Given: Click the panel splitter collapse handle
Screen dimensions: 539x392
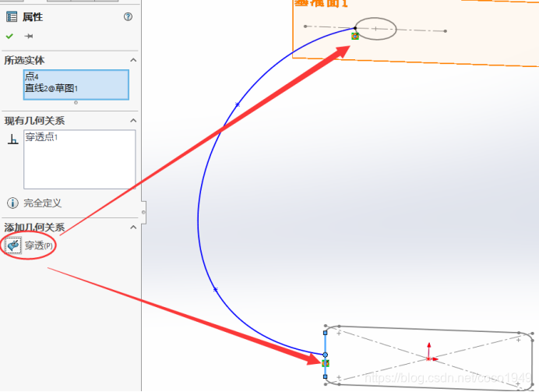Looking at the screenshot, I should coord(143,212).
